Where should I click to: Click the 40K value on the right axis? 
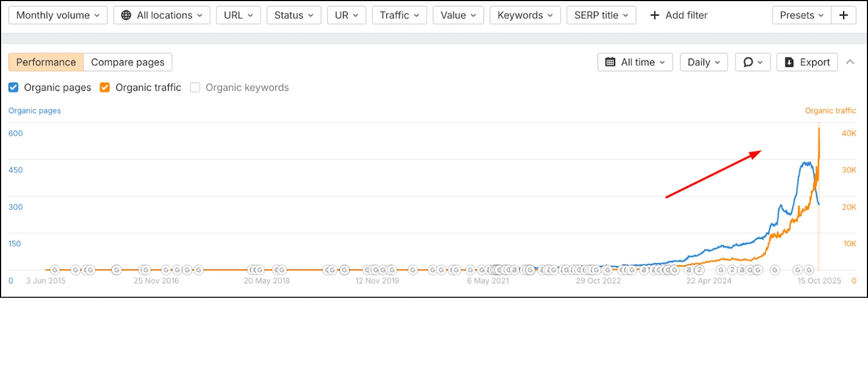849,134
